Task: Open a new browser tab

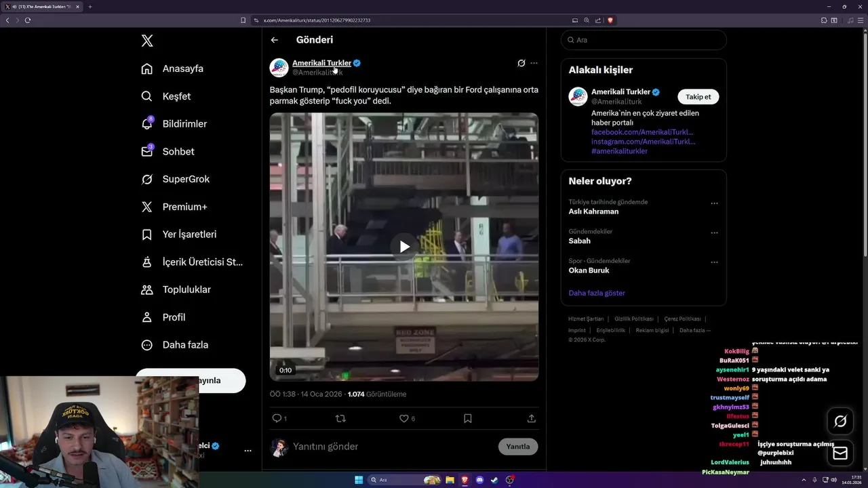Action: click(90, 7)
